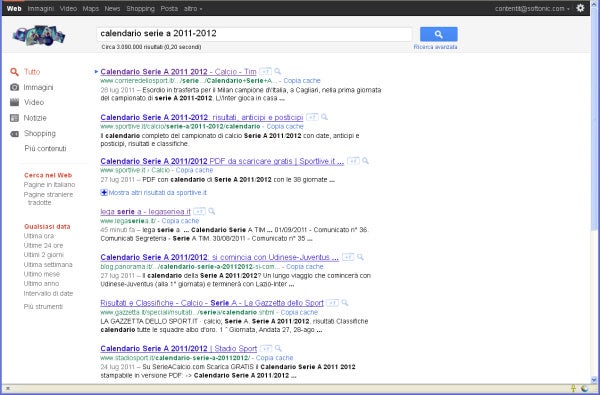This screenshot has width=600, height=395.
Task: Click the Google doodle logo
Action: click(x=39, y=36)
